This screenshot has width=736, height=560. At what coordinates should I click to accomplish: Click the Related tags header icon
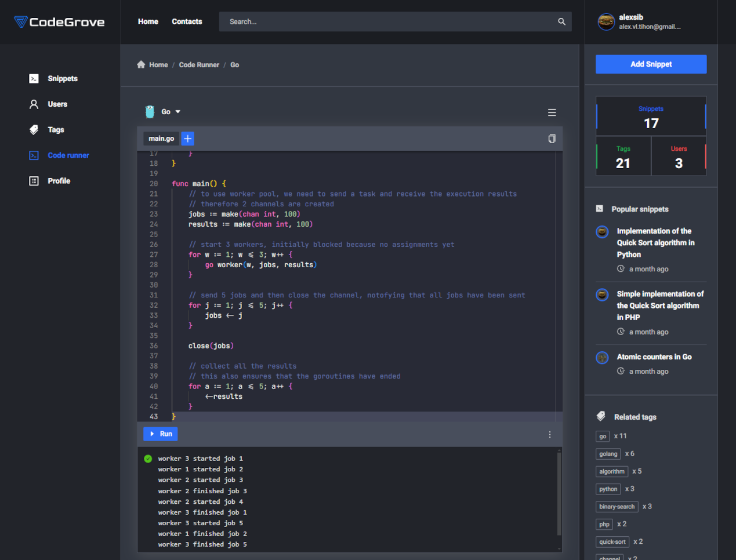[601, 416]
